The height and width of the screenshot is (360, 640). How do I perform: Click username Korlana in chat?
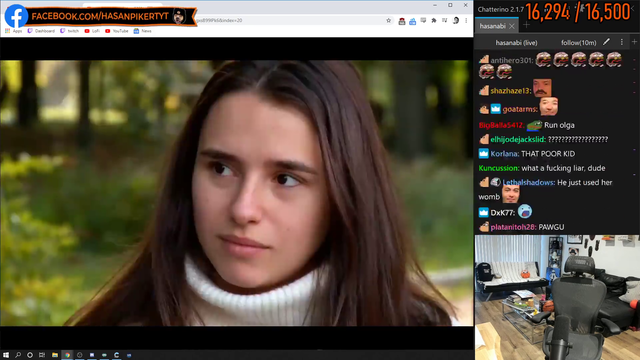tap(504, 154)
